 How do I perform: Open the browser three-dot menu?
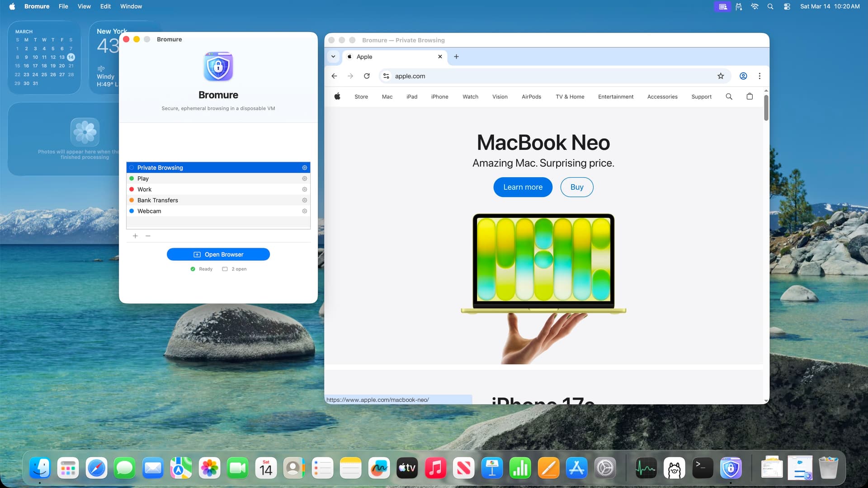(759, 76)
